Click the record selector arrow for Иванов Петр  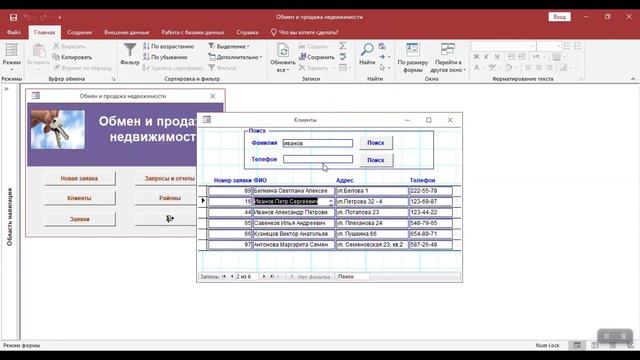(203, 201)
